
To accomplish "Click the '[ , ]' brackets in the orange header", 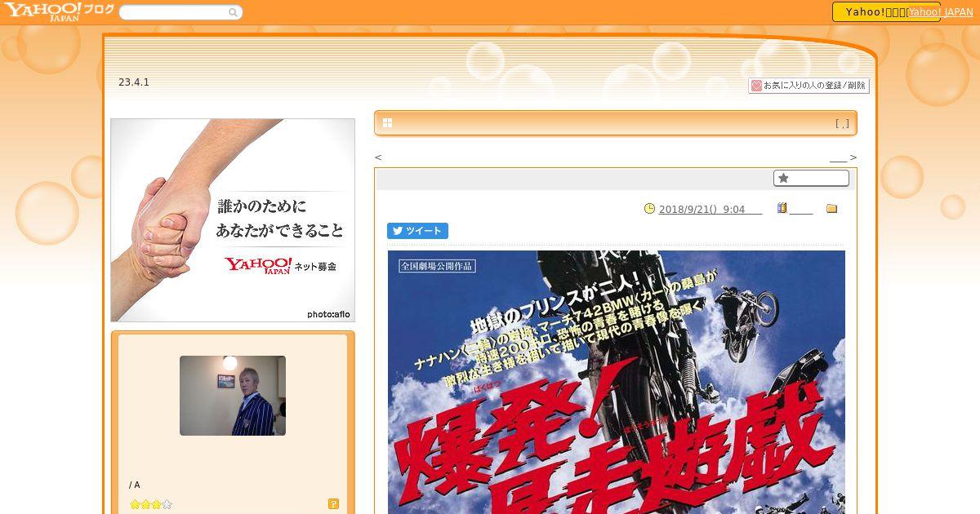I will pos(842,124).
